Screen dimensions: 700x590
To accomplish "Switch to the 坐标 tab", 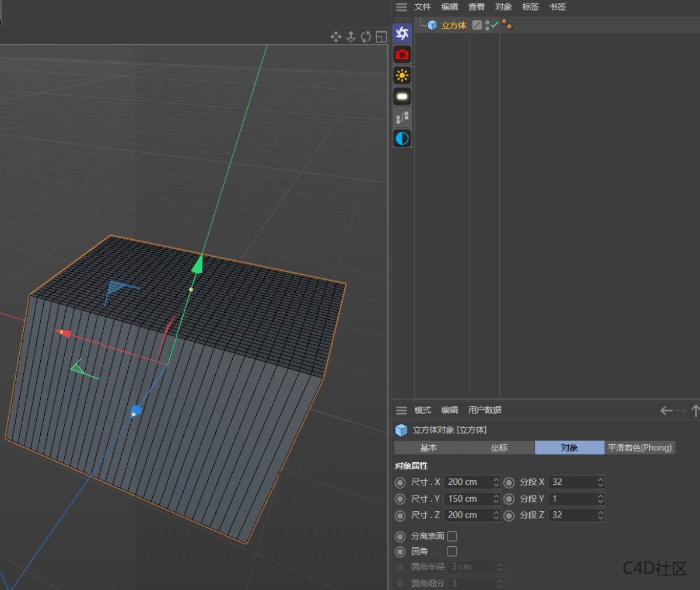I will click(499, 448).
